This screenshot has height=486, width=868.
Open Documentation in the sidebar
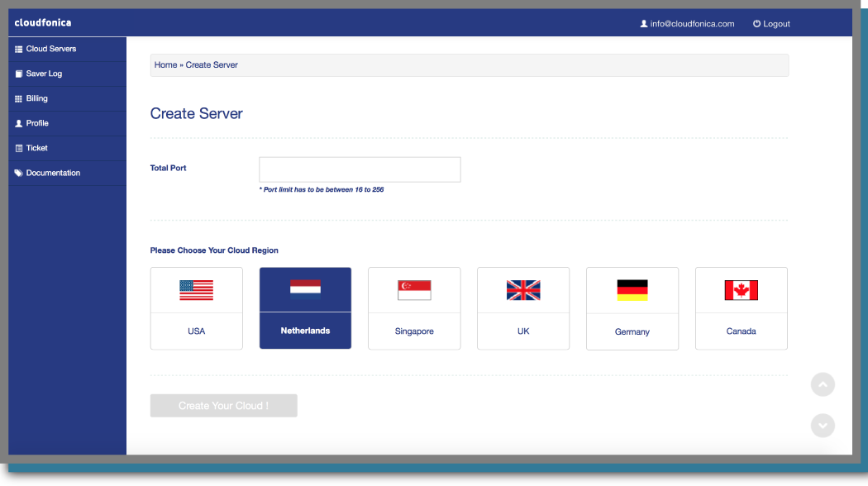68,174
